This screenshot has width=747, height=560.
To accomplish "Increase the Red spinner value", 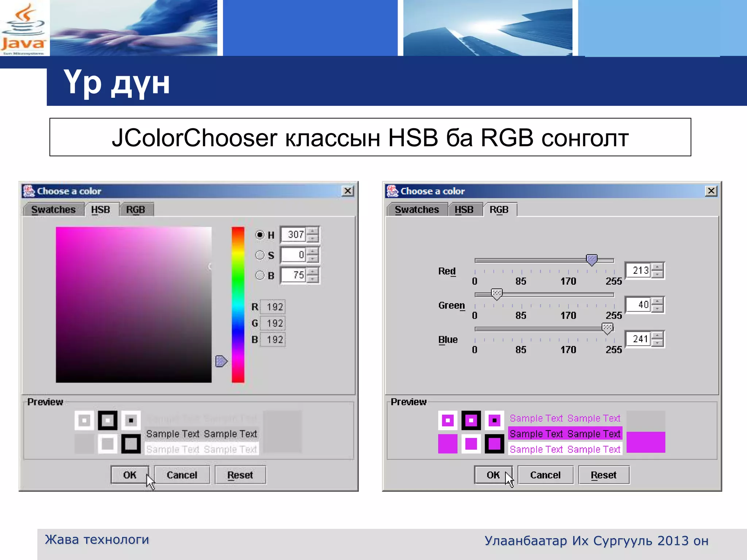I will pyautogui.click(x=657, y=267).
